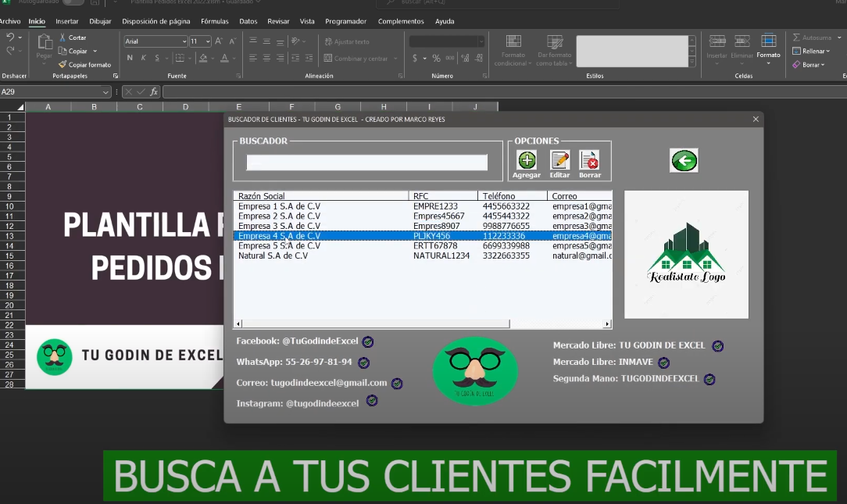Toggle bold formatting with the N icon
847x504 pixels.
129,58
